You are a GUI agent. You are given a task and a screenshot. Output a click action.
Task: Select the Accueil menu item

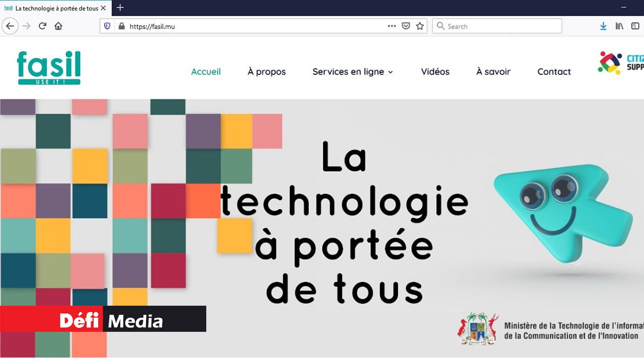pyautogui.click(x=206, y=72)
